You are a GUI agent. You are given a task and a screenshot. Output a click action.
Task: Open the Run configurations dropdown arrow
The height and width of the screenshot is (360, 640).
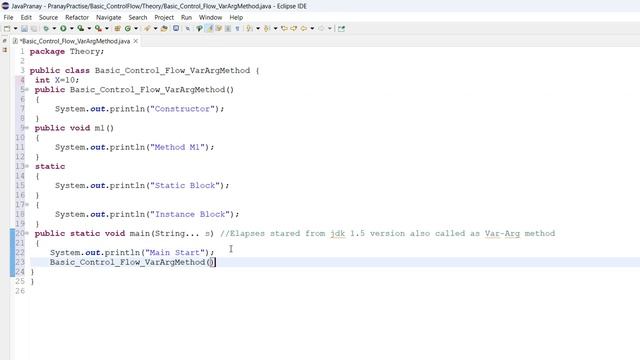pos(71,29)
